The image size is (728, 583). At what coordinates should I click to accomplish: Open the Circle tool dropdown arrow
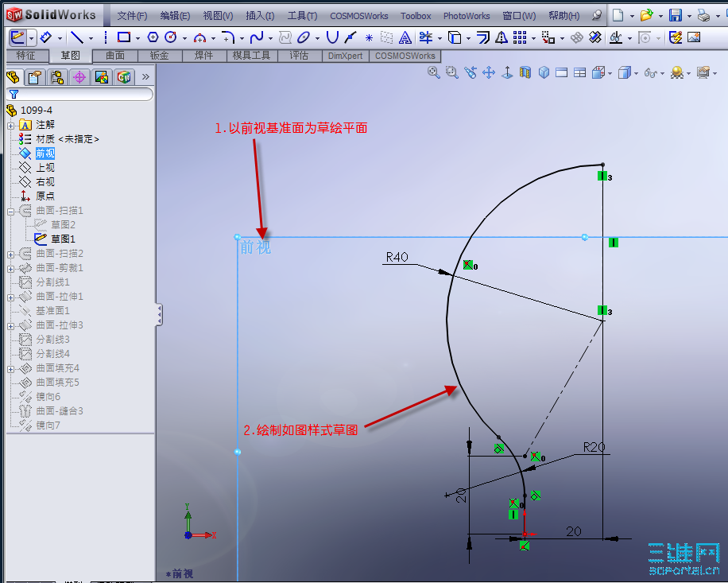185,38
